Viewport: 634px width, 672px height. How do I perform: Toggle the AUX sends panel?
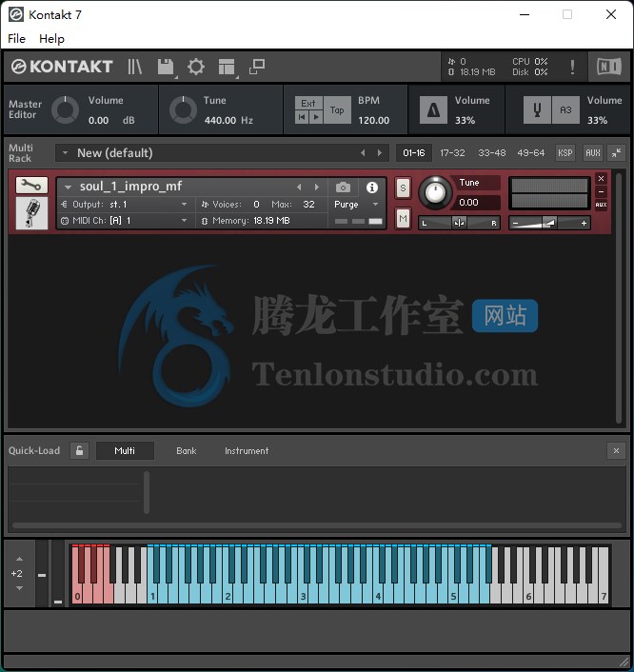pos(593,153)
